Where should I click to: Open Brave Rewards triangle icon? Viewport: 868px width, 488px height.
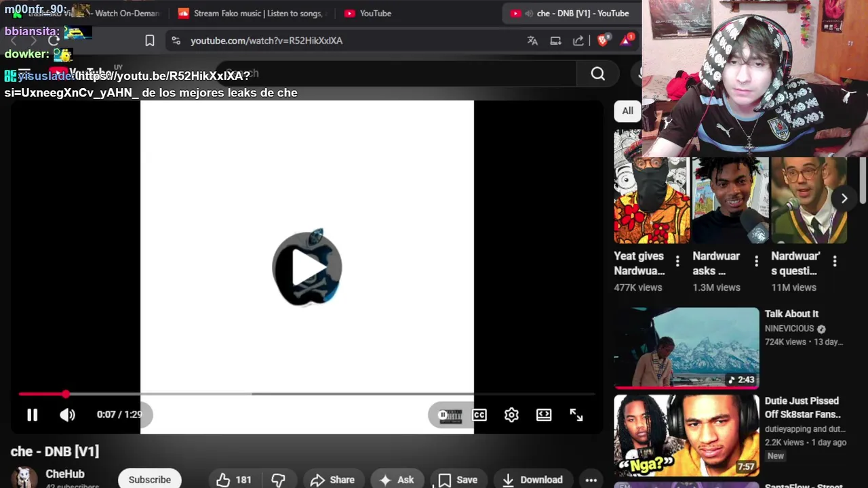tap(627, 40)
